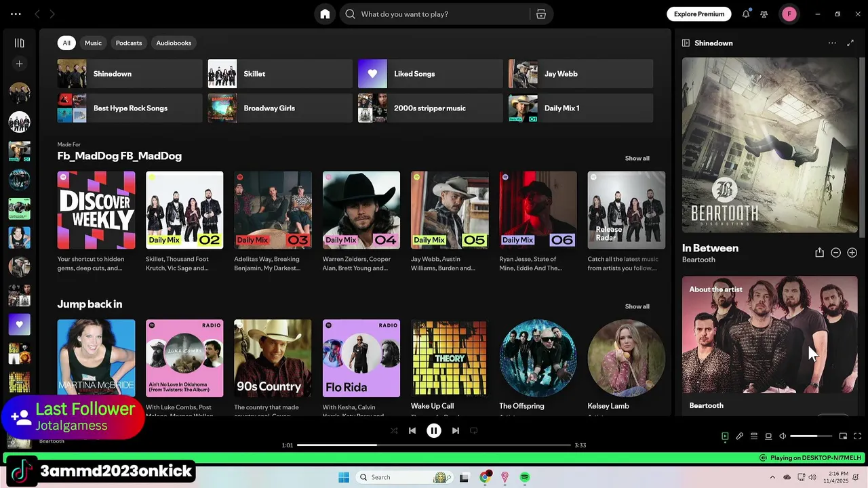Select the All filter chip

point(66,43)
